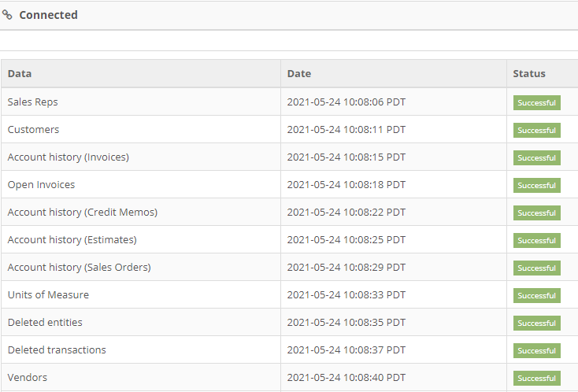Click the Connected heading text

point(48,15)
